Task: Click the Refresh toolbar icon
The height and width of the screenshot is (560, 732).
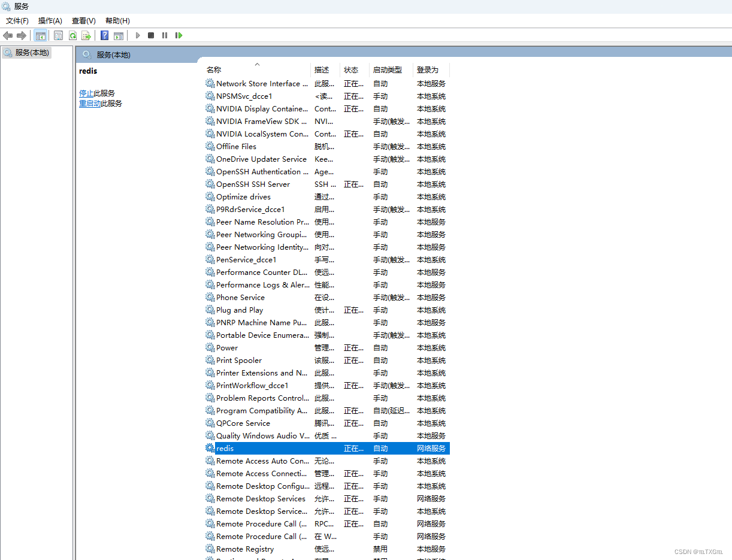Action: pyautogui.click(x=72, y=35)
